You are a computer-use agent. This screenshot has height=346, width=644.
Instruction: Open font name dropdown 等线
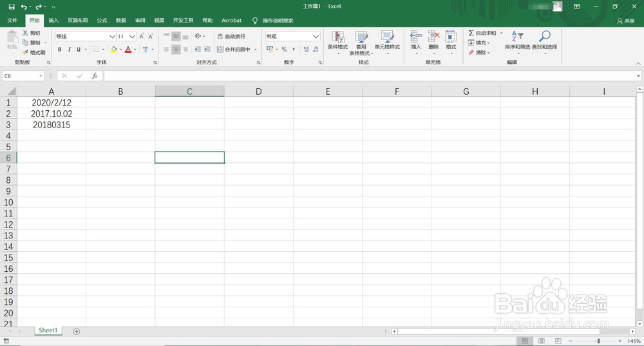click(x=112, y=37)
